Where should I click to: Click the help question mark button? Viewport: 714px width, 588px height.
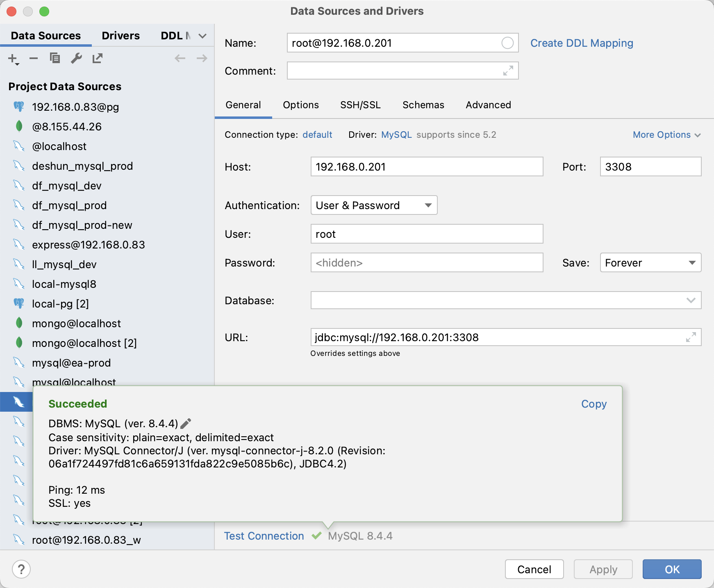coord(21,569)
